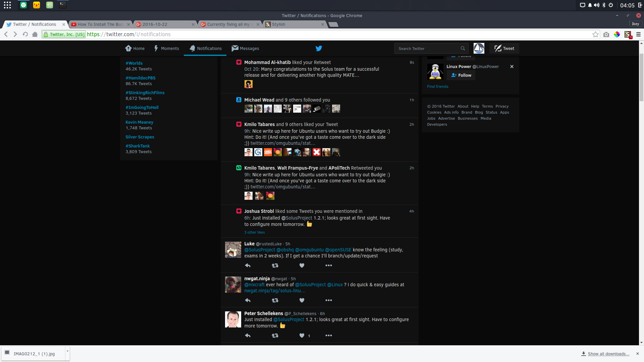Reload the Twitter page
The image size is (644, 362).
point(25,34)
